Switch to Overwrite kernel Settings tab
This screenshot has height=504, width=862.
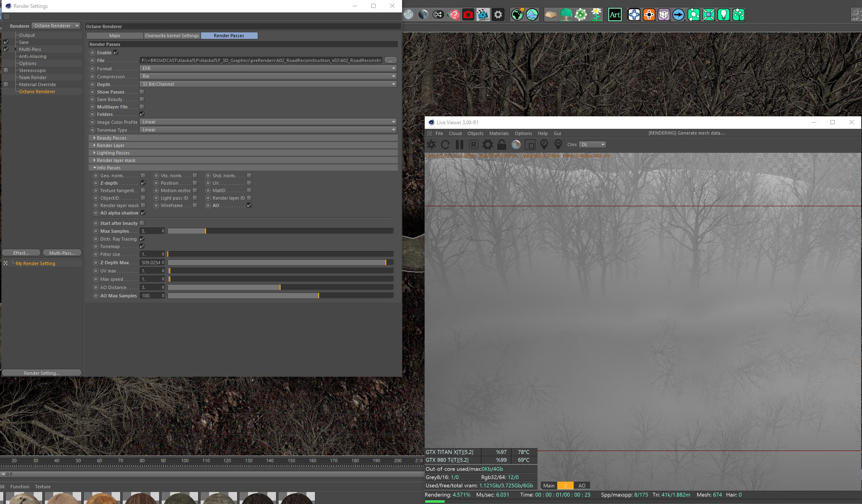[x=172, y=36]
